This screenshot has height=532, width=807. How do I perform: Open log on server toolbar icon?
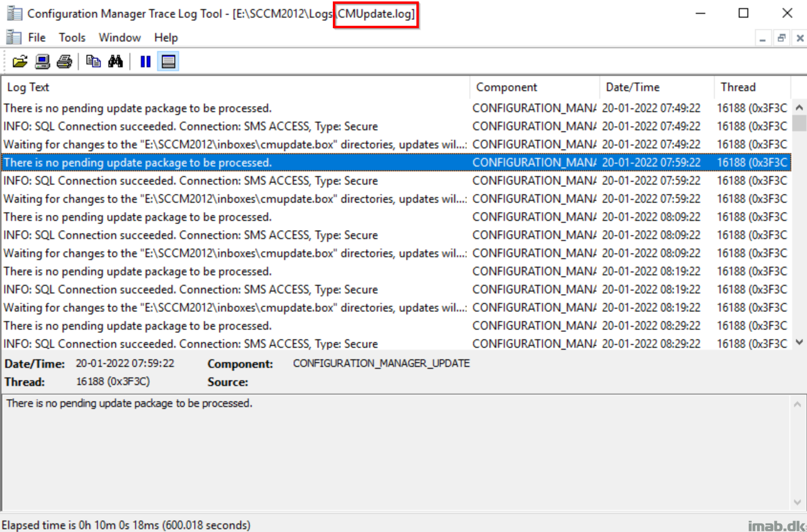(42, 62)
